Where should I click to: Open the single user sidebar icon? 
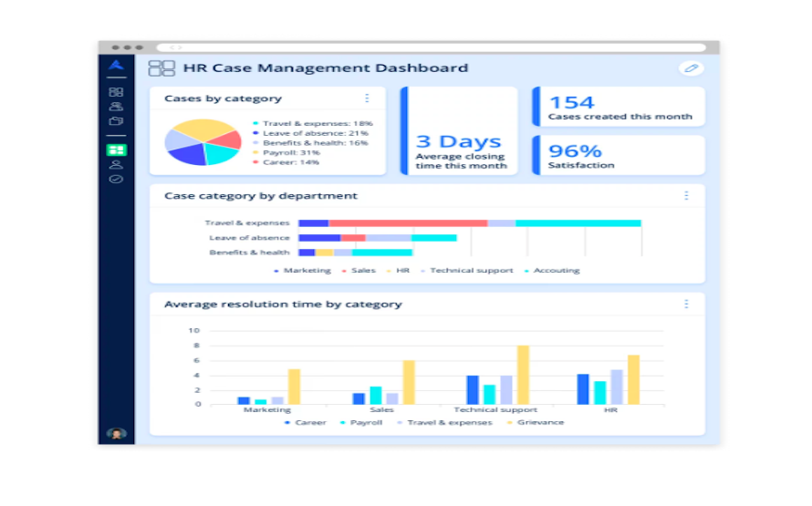point(116,164)
